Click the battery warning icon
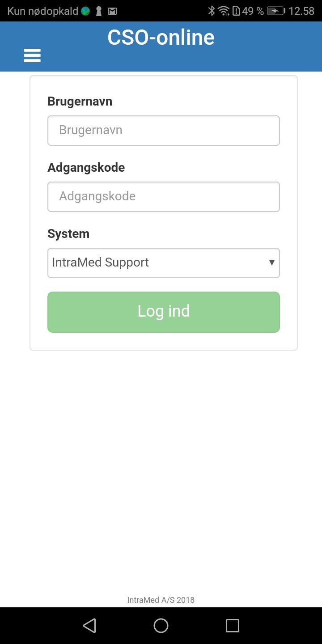This screenshot has height=644, width=322. (x=236, y=10)
